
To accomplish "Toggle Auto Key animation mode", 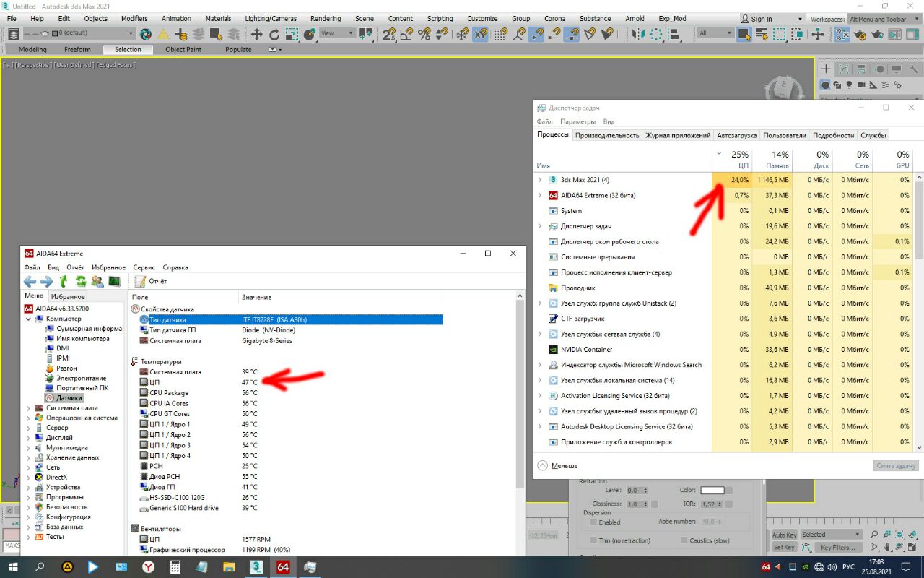I will 784,535.
